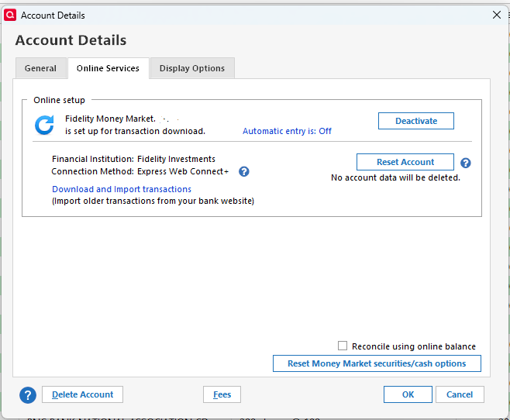The height and width of the screenshot is (420, 510).
Task: Click the Reset Account button
Action: [405, 162]
